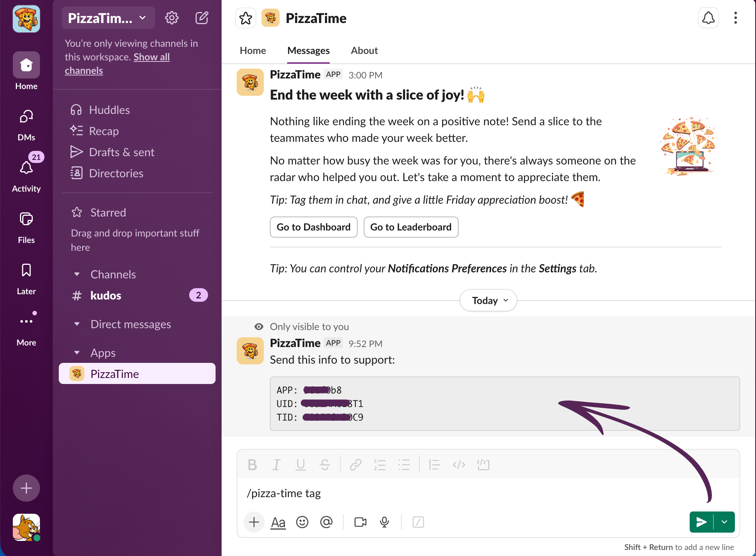Open the PizzaTime workspace name dropdown
Image resolution: width=756 pixels, height=556 pixels.
click(108, 18)
